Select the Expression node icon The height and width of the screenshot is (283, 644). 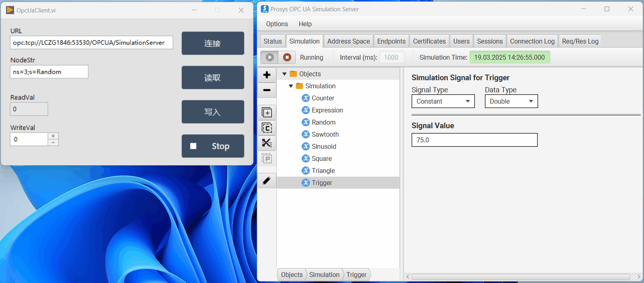point(306,110)
